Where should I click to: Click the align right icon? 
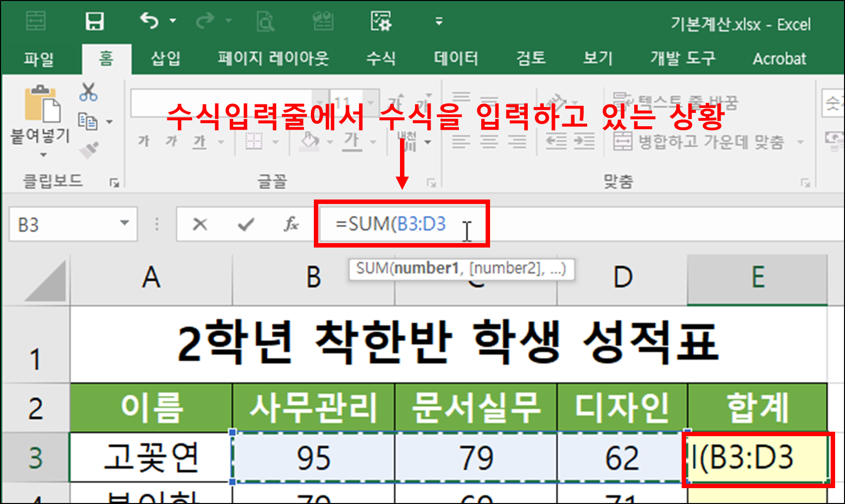(518, 142)
